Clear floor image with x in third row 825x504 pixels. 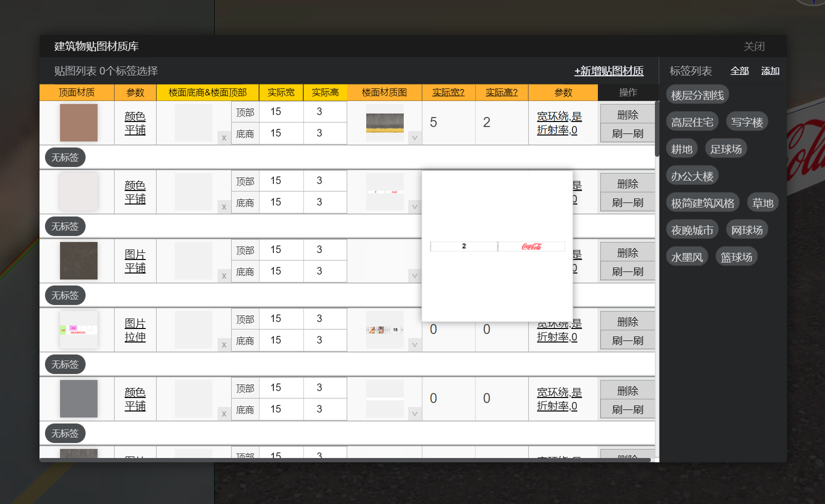pyautogui.click(x=224, y=275)
